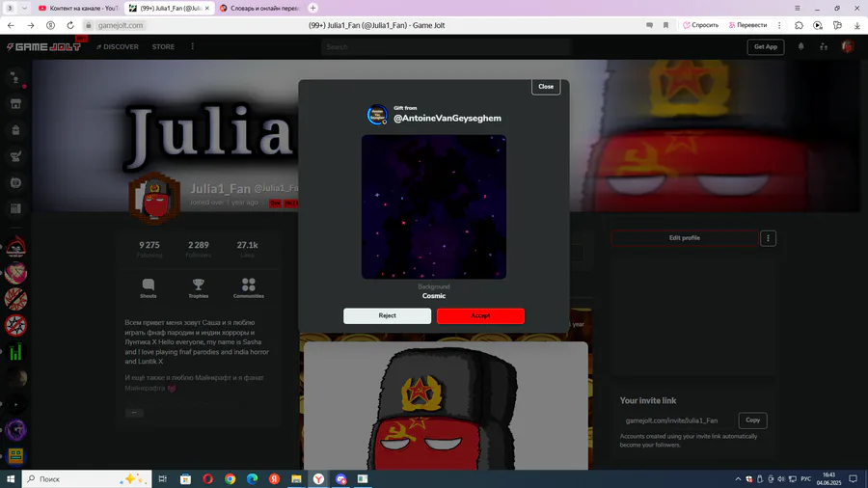Expand the profile bio with ellipsis button
The image size is (868, 488).
134,413
